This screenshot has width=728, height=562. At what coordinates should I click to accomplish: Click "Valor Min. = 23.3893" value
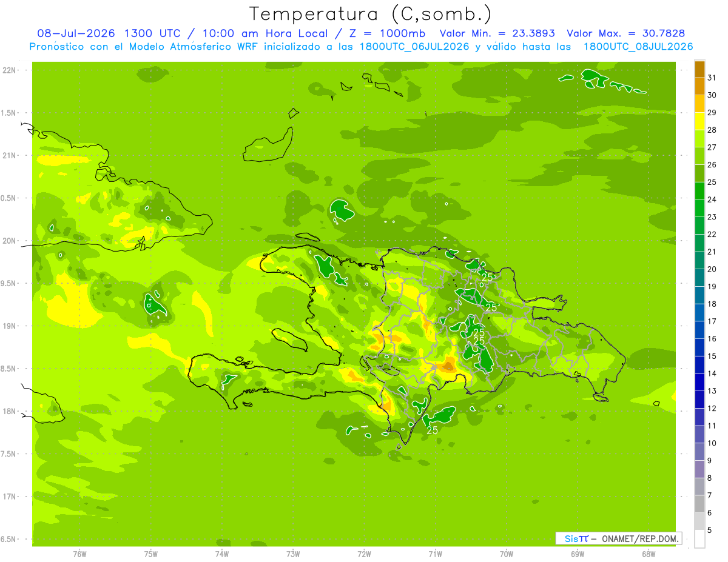[497, 33]
